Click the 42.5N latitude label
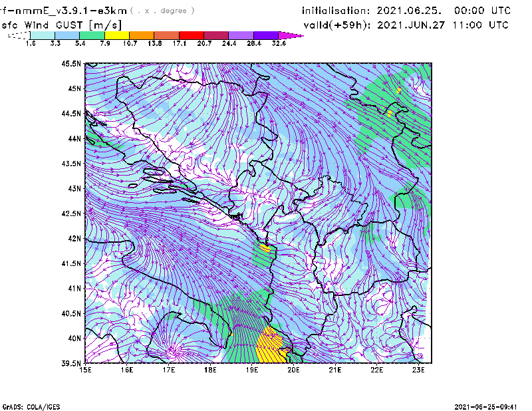 tap(71, 213)
